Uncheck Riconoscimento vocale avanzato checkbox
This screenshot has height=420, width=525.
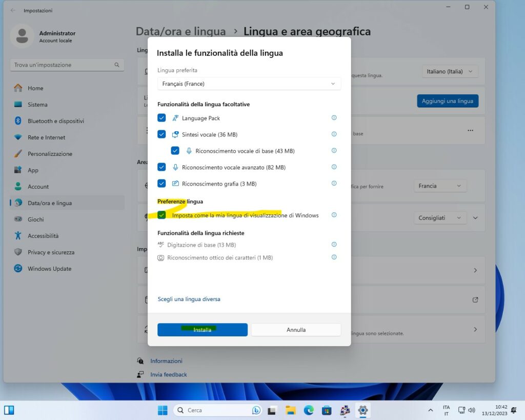162,167
